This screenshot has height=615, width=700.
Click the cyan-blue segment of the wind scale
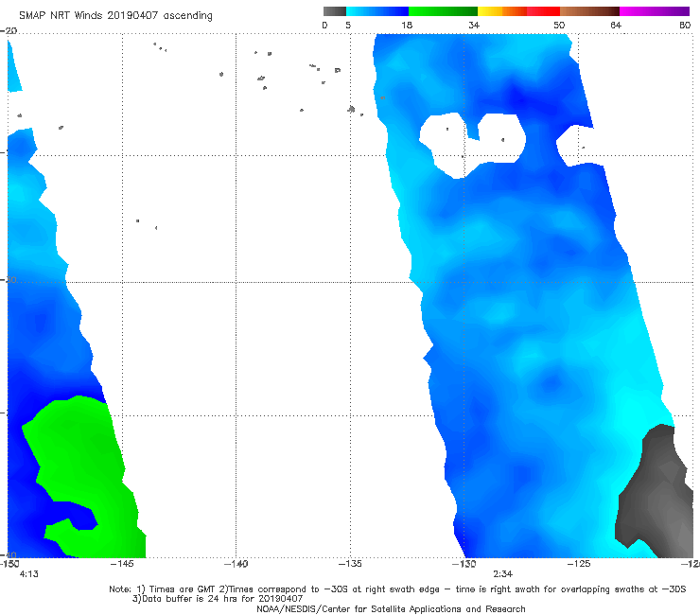tap(377, 11)
